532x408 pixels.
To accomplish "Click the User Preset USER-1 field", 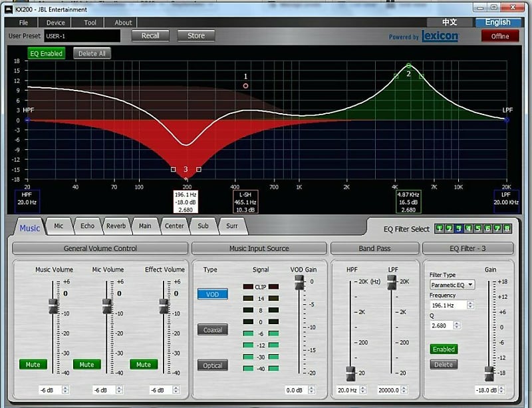I will 82,36.
